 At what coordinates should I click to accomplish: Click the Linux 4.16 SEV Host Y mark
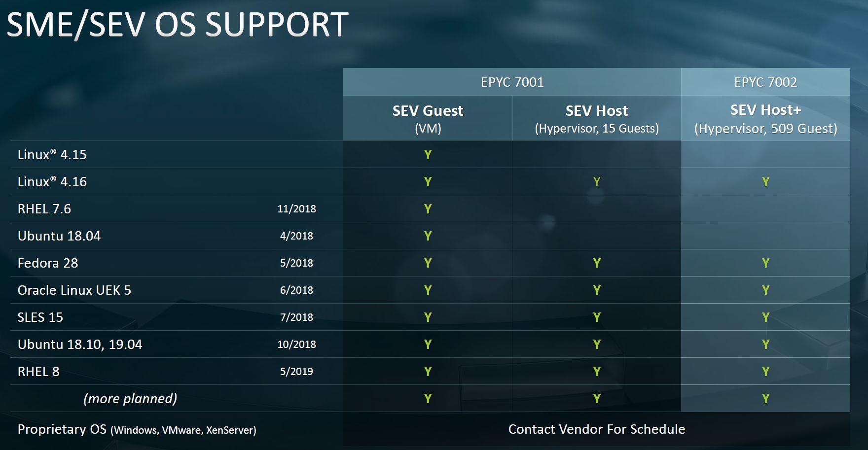pos(597,182)
